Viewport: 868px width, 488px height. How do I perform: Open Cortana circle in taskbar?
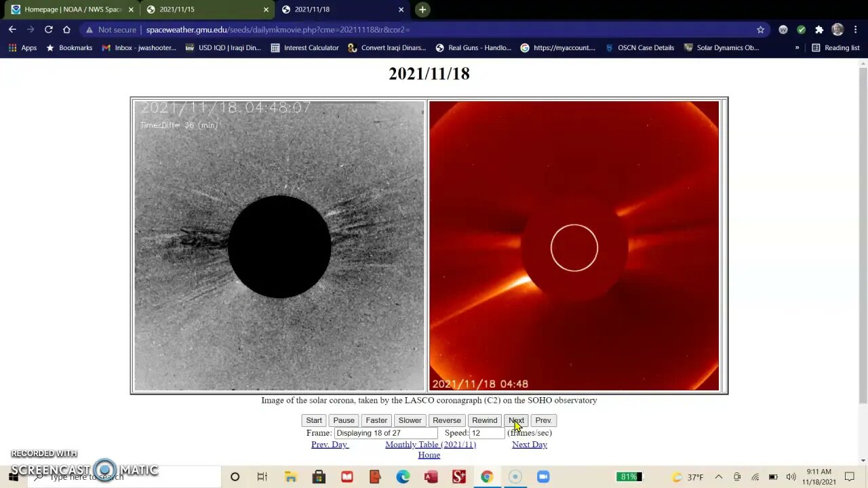click(x=235, y=477)
